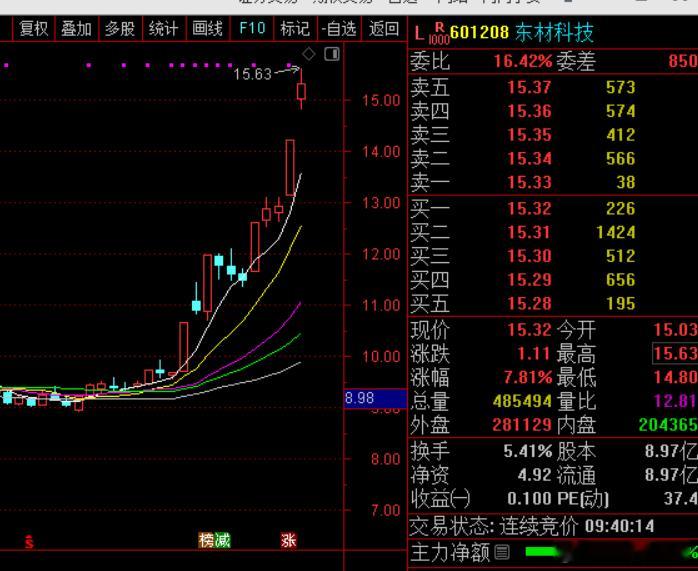
Task: Click the 复权 toolbar button
Action: pyautogui.click(x=33, y=29)
